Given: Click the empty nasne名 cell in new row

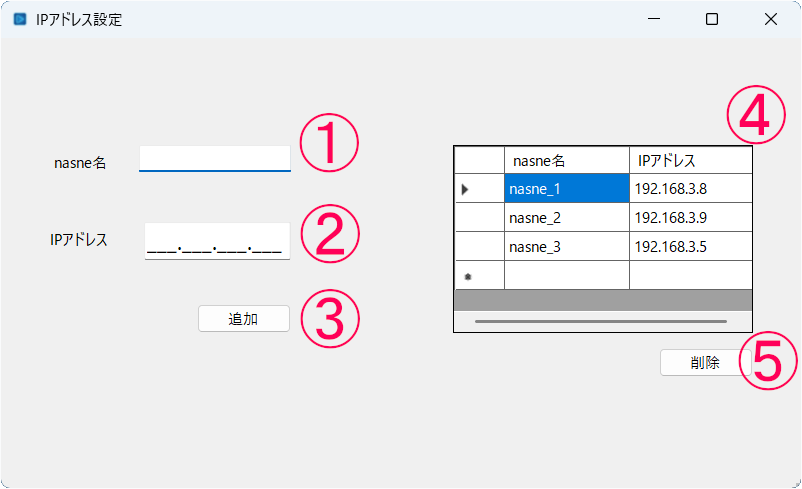Looking at the screenshot, I should coord(566,275).
